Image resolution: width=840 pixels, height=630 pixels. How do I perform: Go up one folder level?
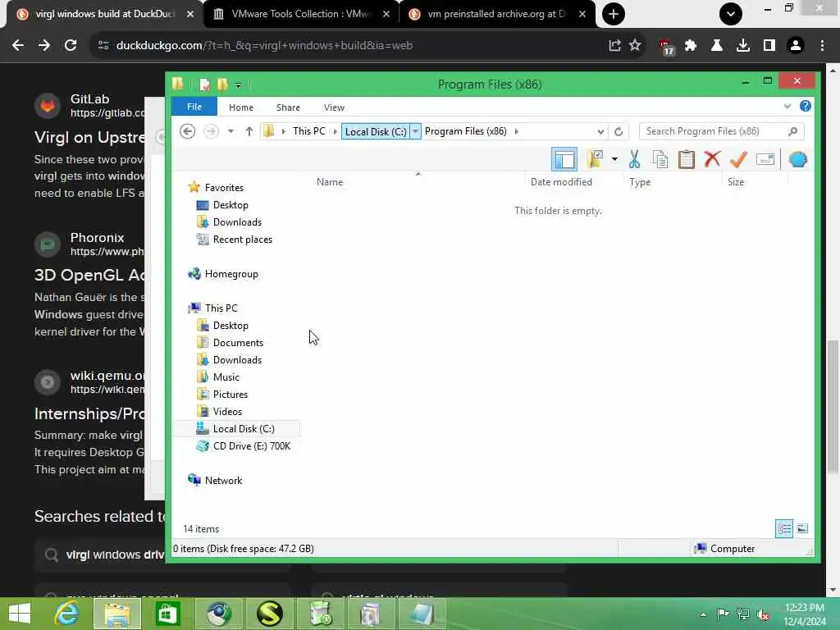click(x=249, y=131)
